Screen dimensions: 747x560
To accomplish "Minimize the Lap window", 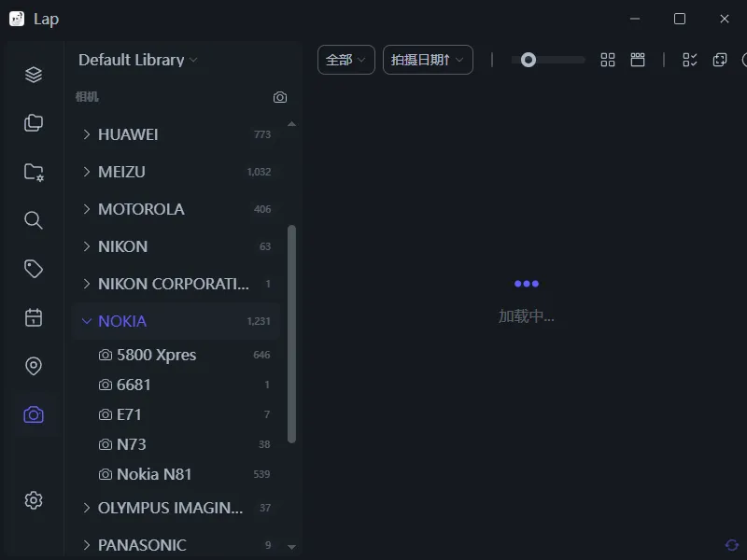I will pos(635,19).
